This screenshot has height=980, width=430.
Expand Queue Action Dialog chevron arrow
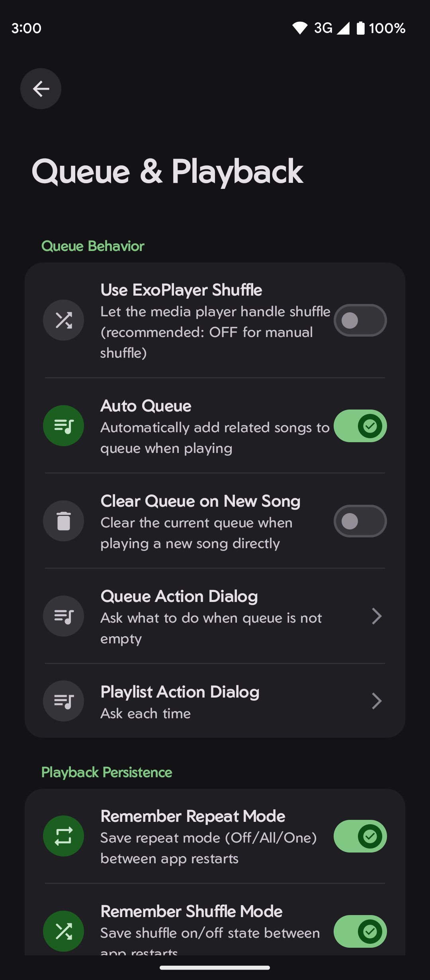pos(376,616)
